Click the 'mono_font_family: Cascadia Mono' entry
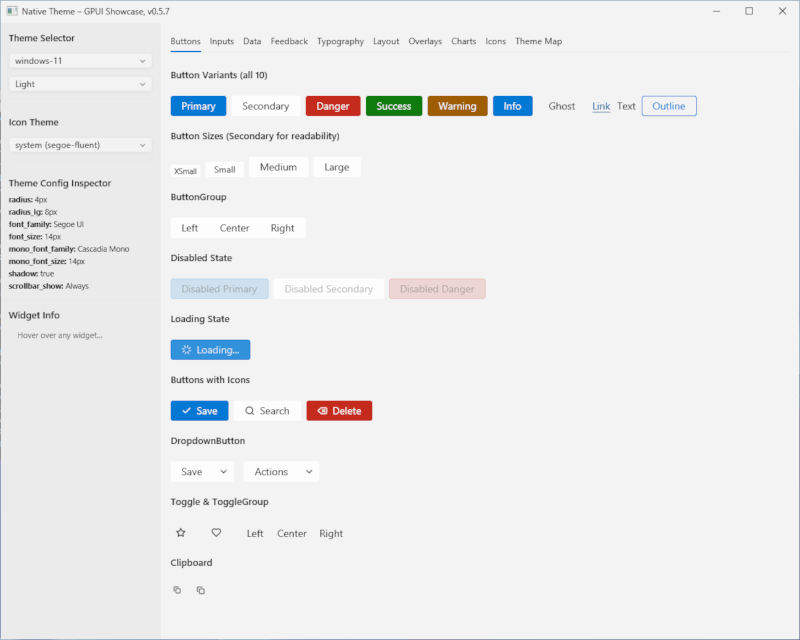The width and height of the screenshot is (800, 640). [x=69, y=249]
